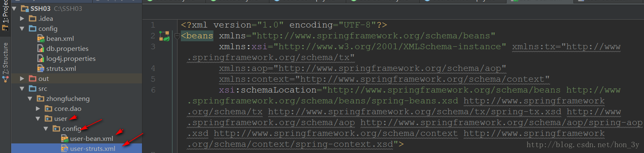The image size is (644, 153).
Task: Click the xmlns:aop attribute text
Action: 363,68
